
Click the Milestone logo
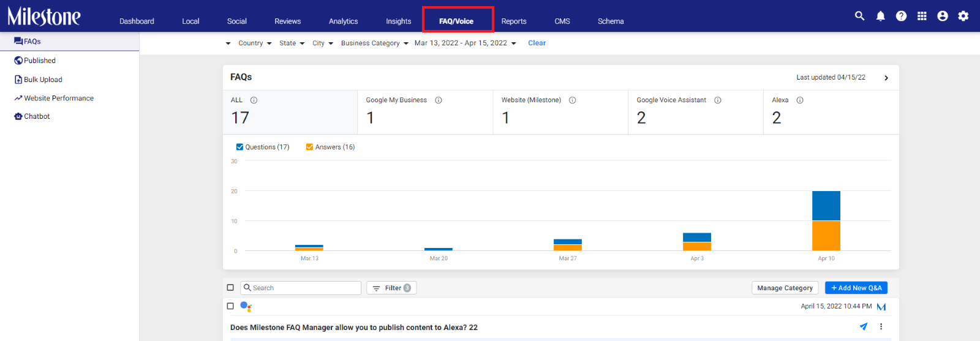click(x=43, y=16)
